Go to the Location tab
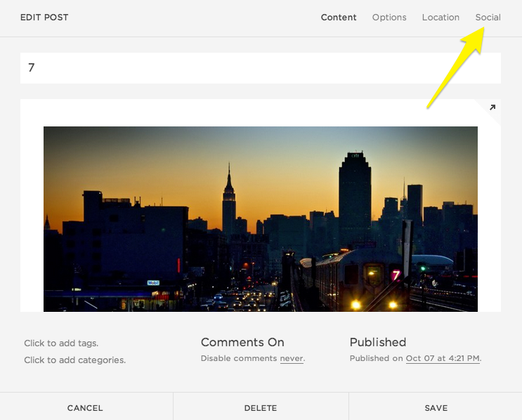 [x=441, y=18]
